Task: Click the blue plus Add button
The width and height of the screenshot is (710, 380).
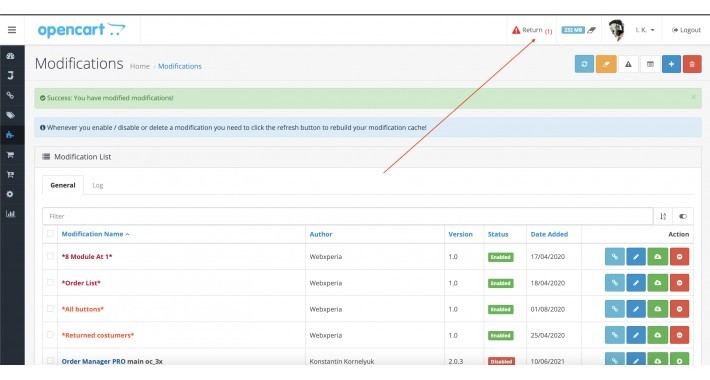Action: [x=671, y=64]
